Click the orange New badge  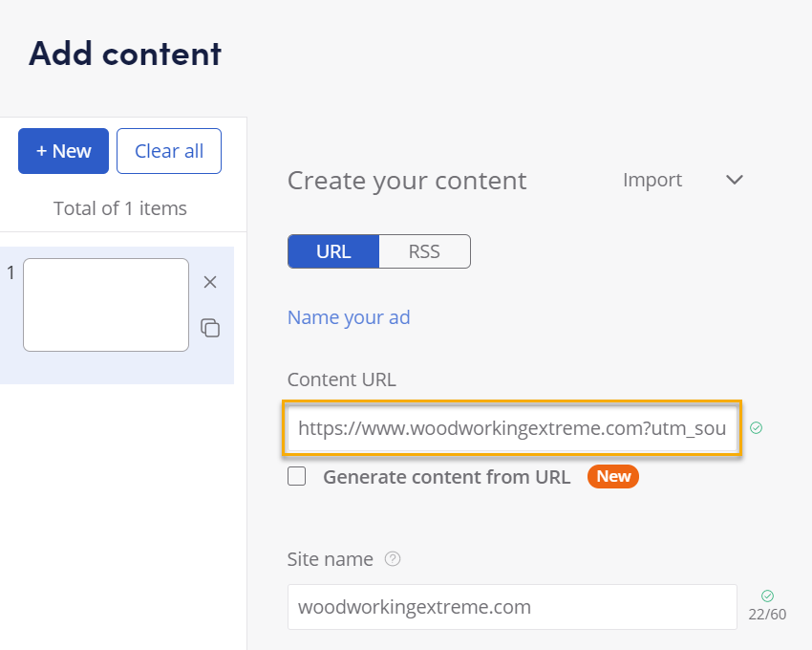coord(613,476)
